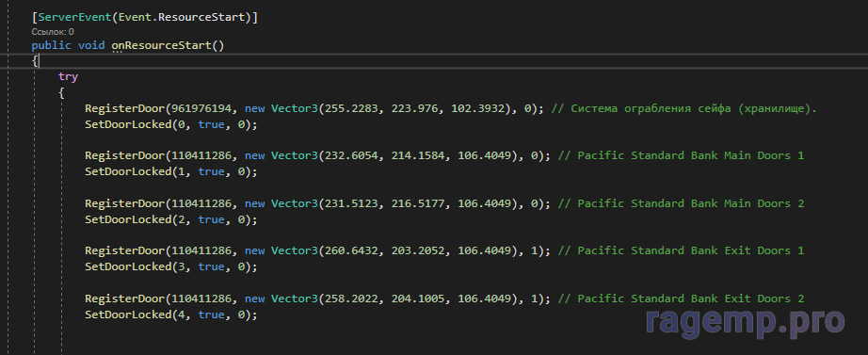Click the opening brace after method declaration
Screen dimensions: 868x355
tap(35, 61)
